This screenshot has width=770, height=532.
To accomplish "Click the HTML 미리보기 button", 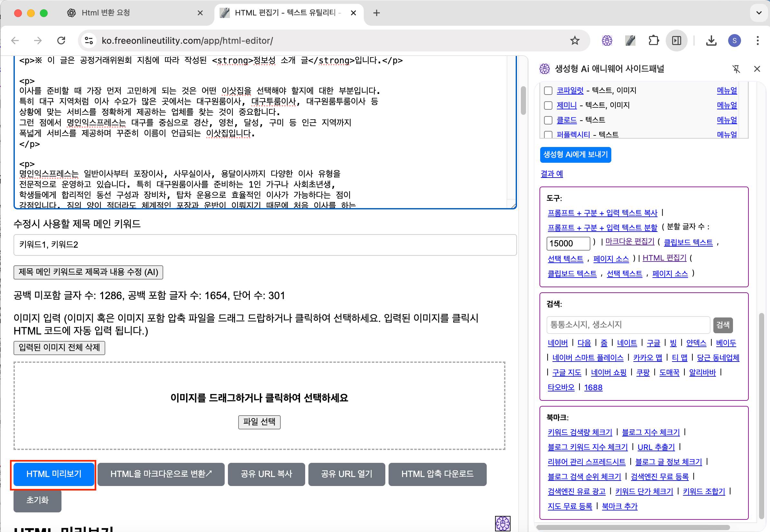I will (54, 474).
